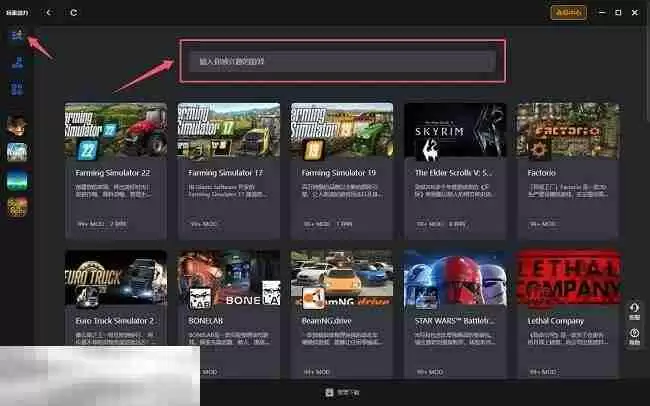
Task: Select the cowboy character game icon in sidebar
Action: pos(16,125)
